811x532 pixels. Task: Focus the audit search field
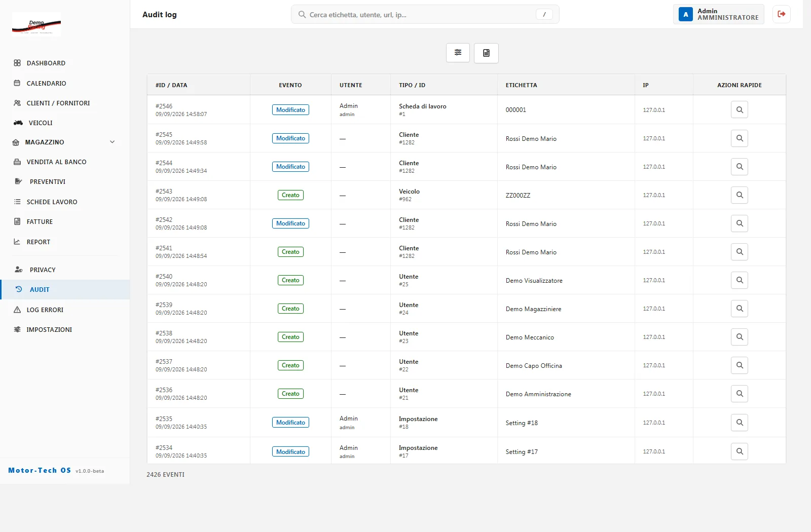(425, 14)
